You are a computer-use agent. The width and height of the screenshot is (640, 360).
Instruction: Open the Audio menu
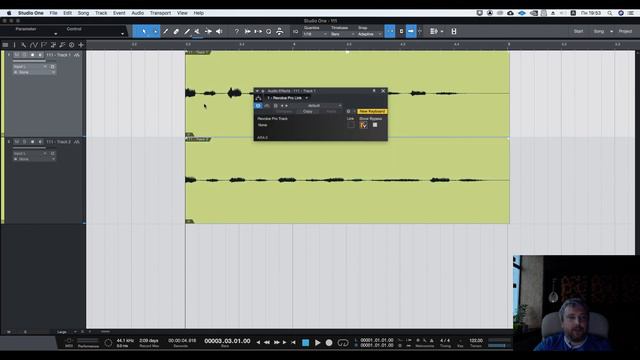click(x=138, y=13)
